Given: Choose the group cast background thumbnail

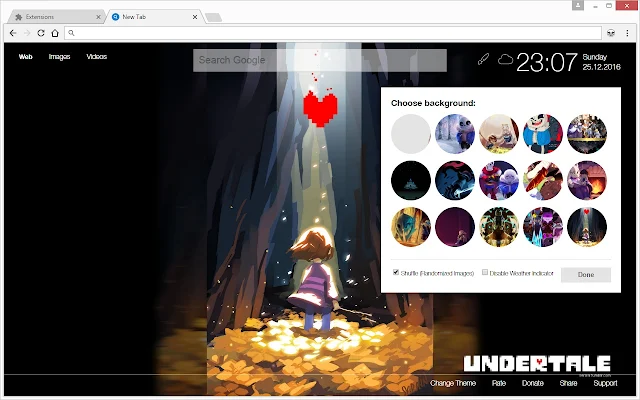Looking at the screenshot, I should [x=587, y=134].
